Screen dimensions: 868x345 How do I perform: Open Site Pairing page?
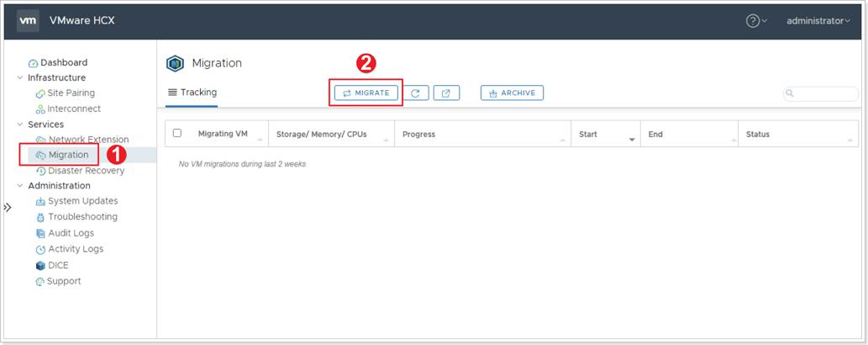point(71,93)
